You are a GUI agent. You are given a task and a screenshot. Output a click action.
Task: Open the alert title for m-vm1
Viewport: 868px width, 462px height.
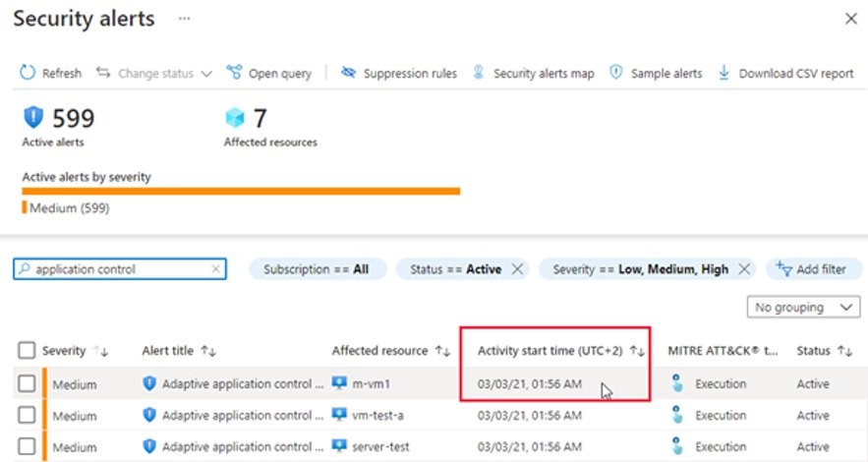(x=242, y=384)
